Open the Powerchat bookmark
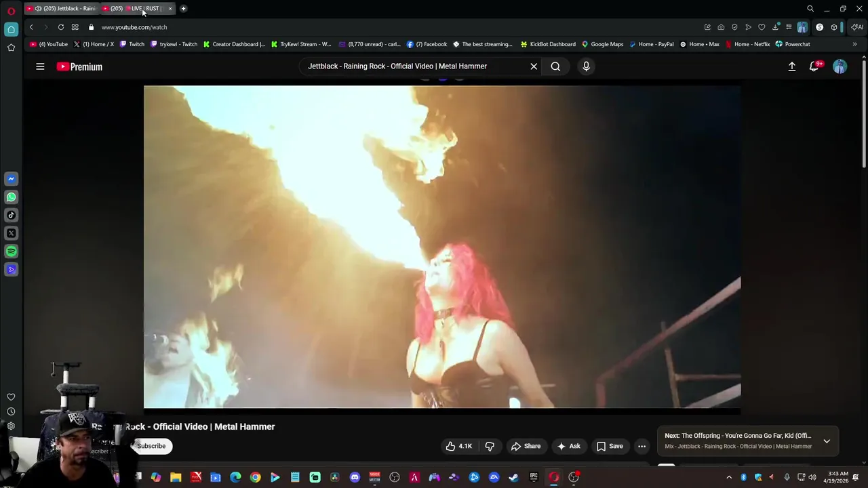868x488 pixels. click(x=793, y=44)
